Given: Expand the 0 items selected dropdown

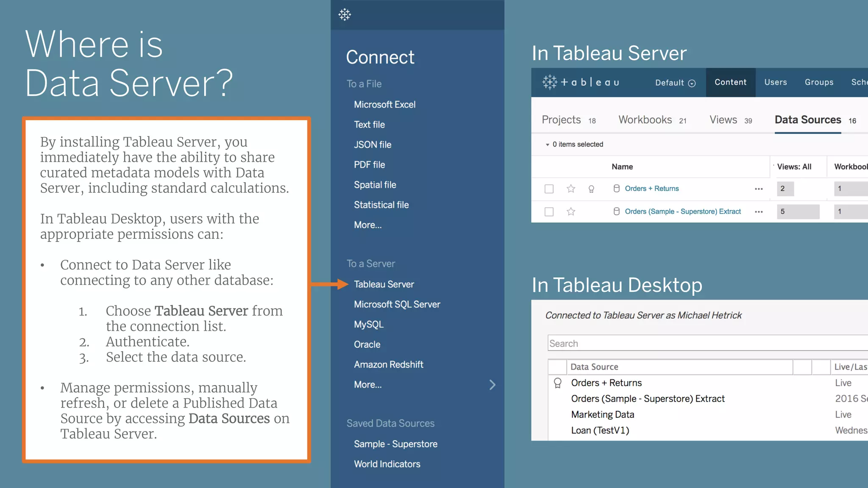Looking at the screenshot, I should (x=574, y=144).
